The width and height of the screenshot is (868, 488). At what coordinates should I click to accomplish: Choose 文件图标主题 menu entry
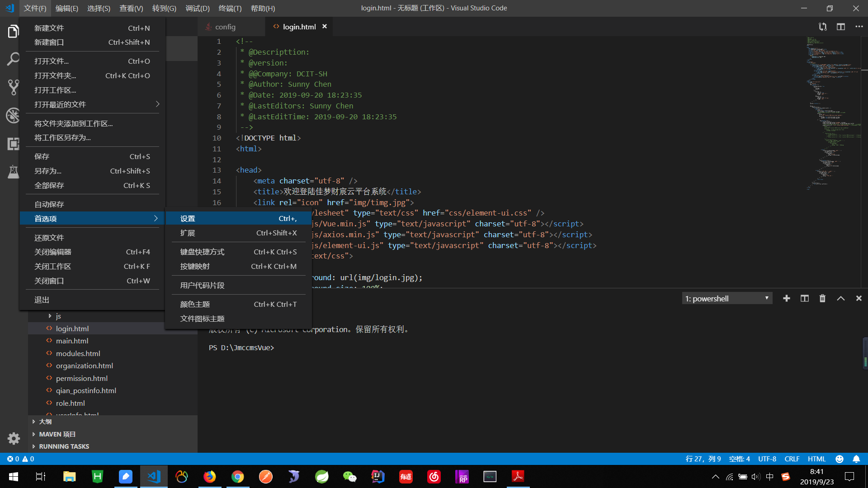(x=238, y=319)
